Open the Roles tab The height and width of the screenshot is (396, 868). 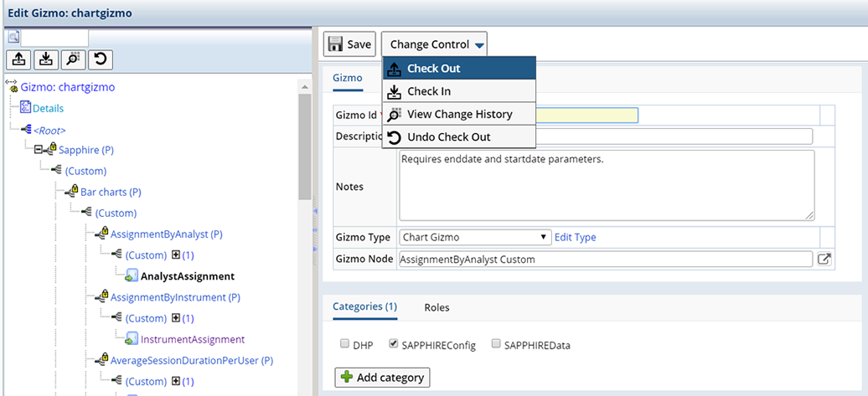point(437,307)
